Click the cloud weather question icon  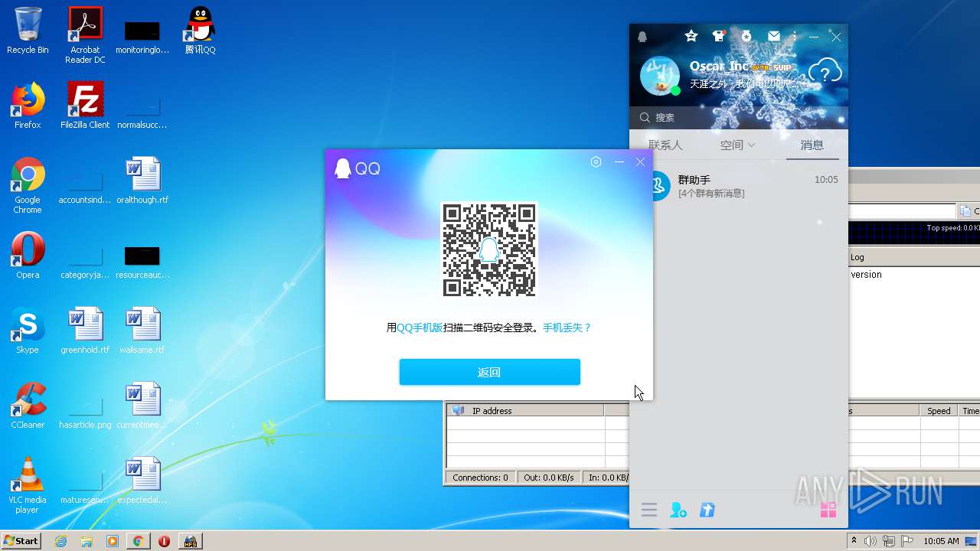tap(825, 73)
